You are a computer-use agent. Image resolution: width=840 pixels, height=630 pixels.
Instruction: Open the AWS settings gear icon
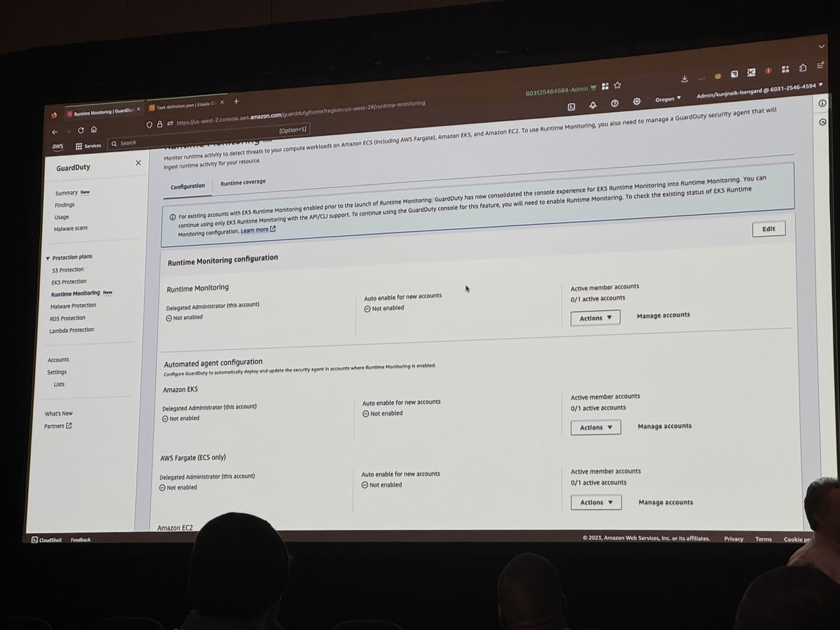[636, 101]
